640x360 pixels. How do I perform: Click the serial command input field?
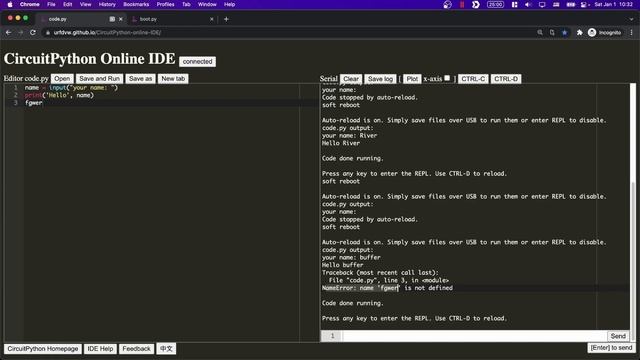tap(474, 336)
